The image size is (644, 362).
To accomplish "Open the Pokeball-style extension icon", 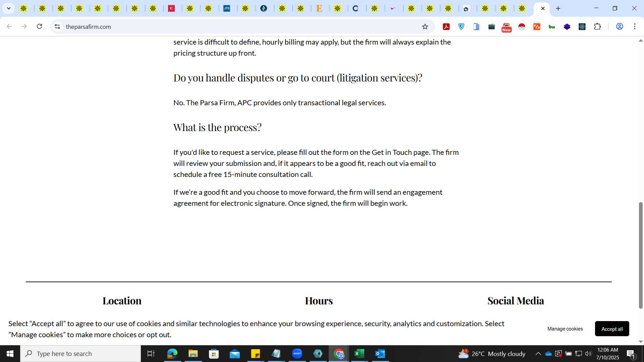I will tap(522, 26).
